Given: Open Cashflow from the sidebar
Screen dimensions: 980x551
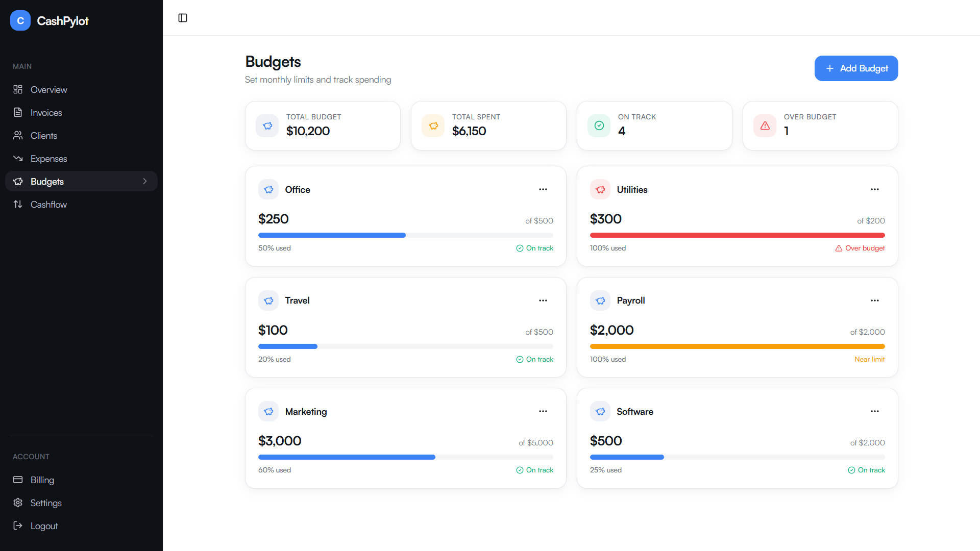Looking at the screenshot, I should (x=48, y=204).
